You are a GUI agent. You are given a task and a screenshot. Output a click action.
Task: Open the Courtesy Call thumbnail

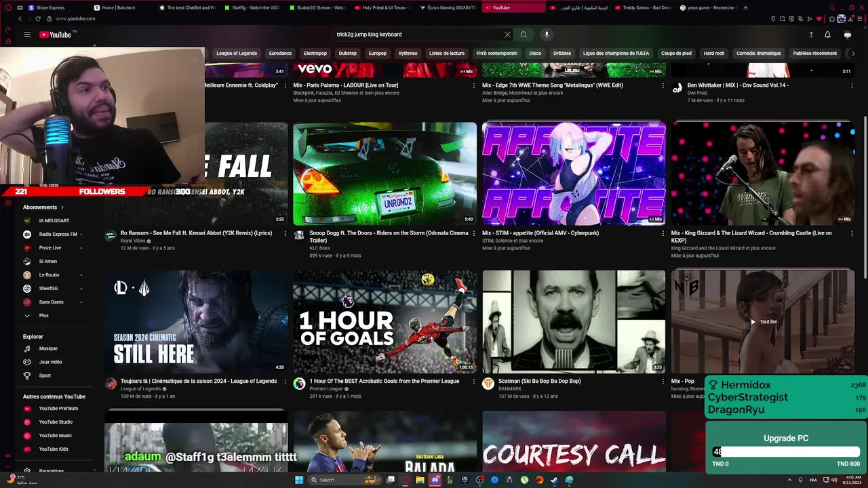[574, 441]
